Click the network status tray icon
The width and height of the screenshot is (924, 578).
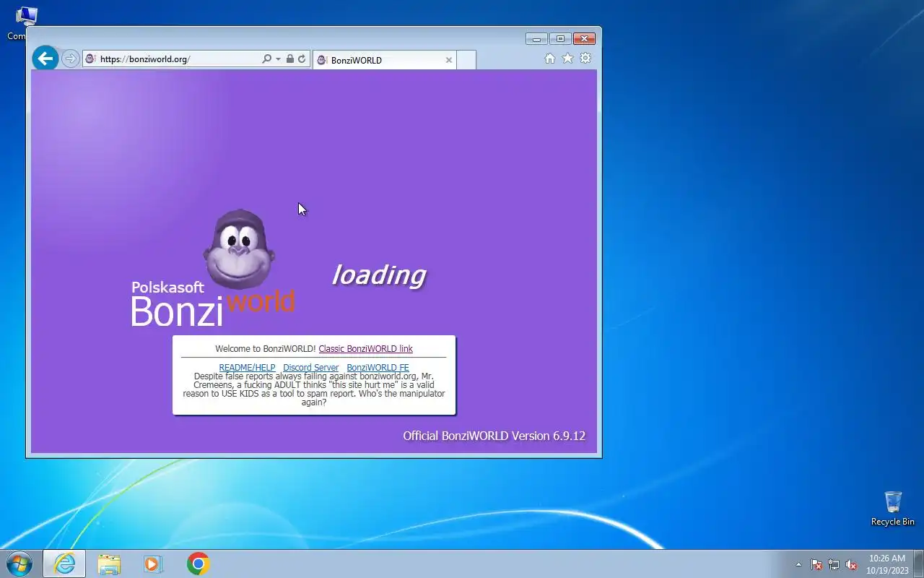click(x=834, y=564)
